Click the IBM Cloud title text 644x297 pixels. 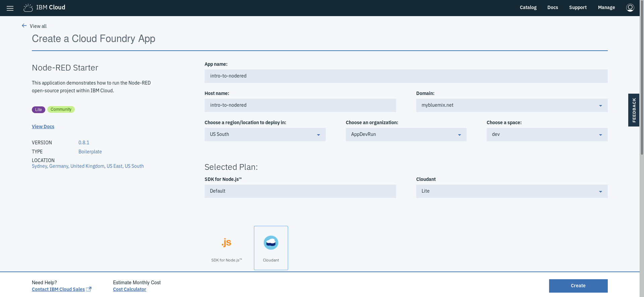pos(51,7)
